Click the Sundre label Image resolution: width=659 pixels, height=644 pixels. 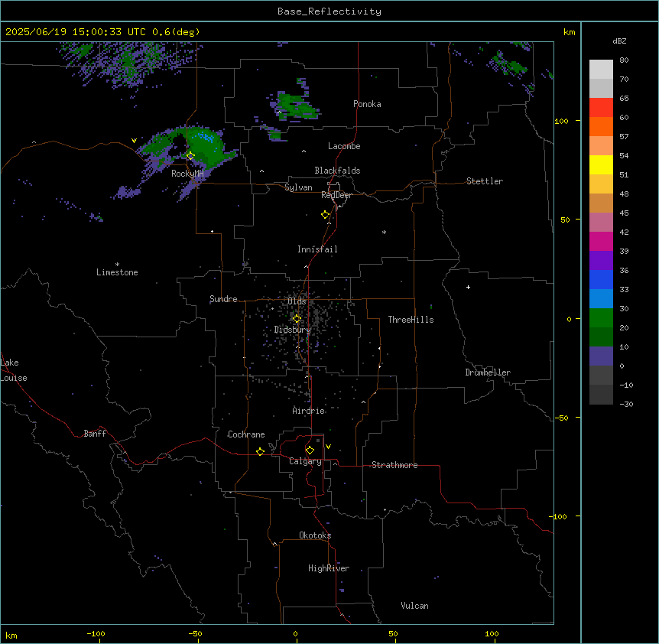tap(223, 299)
